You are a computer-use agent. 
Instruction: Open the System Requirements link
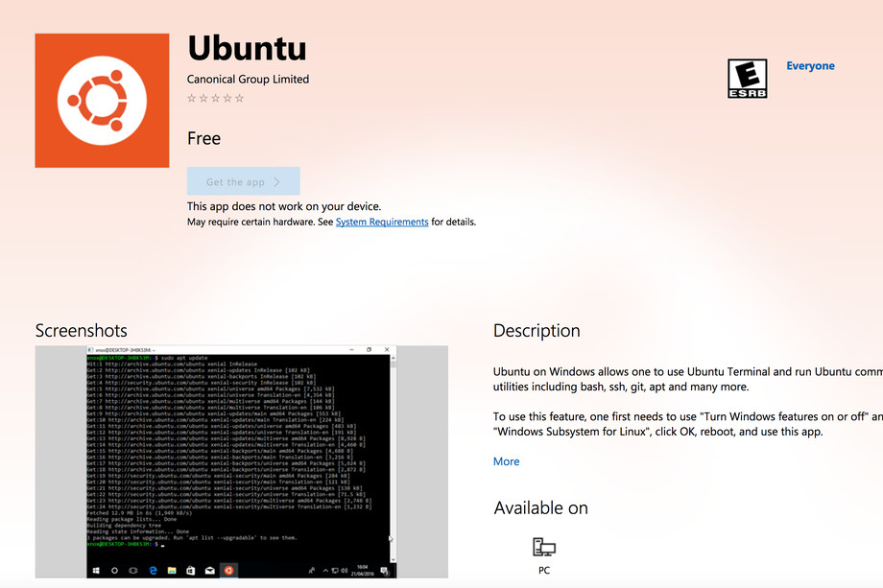pos(382,222)
